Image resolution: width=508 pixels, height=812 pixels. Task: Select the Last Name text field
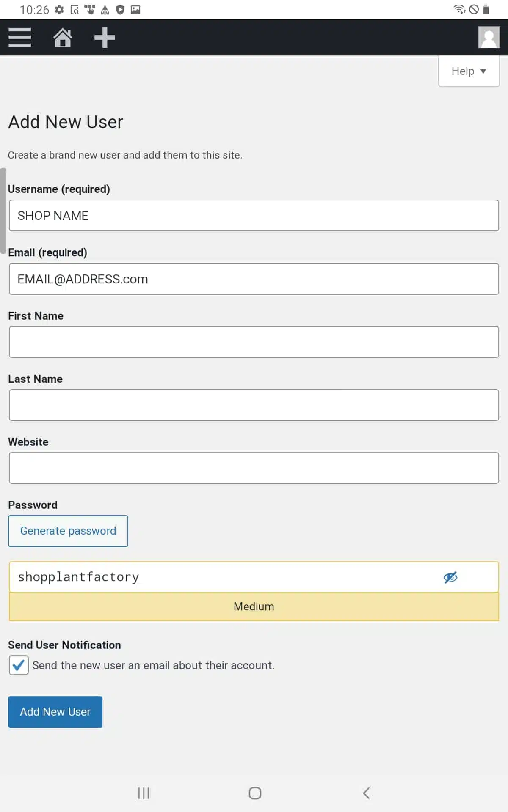254,405
